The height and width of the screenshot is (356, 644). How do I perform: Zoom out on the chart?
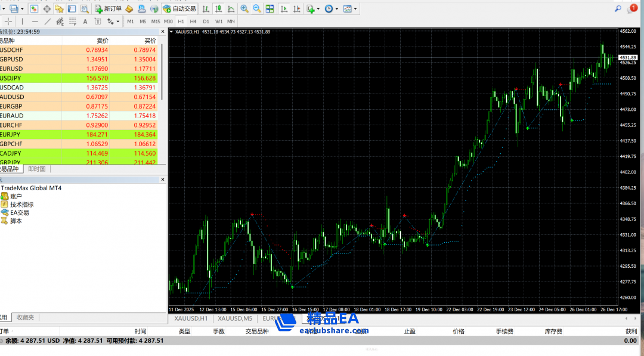pos(257,8)
